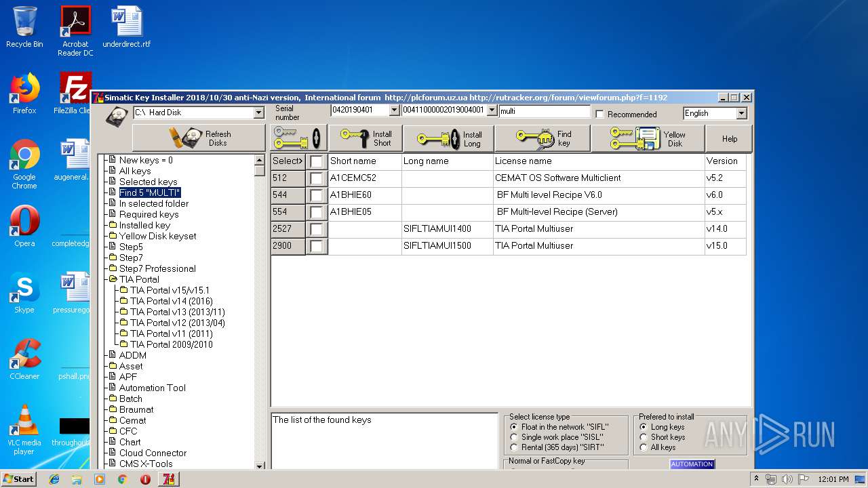This screenshot has height=488, width=868.
Task: Expand the serial number 0420190401 dropdown
Action: tap(394, 110)
